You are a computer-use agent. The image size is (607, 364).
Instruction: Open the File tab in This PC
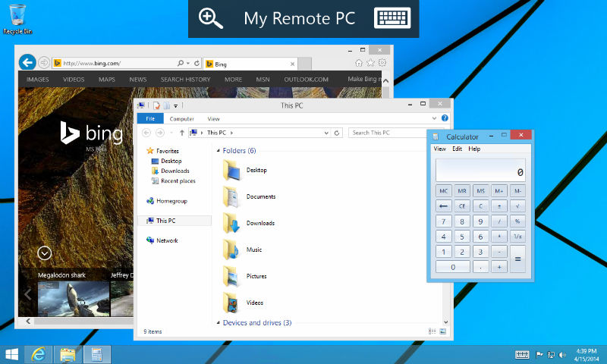tap(150, 119)
